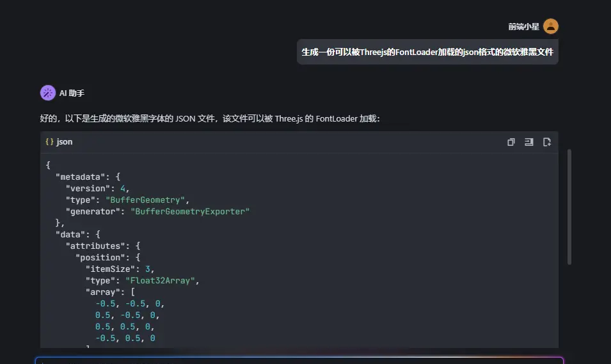This screenshot has height=364, width=611.
Task: Click the 前端小星 user avatar
Action: pos(551,26)
